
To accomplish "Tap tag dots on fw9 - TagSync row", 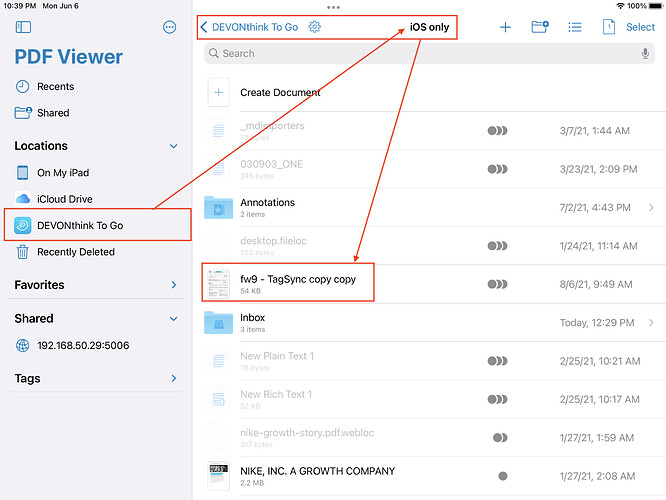I will point(497,284).
